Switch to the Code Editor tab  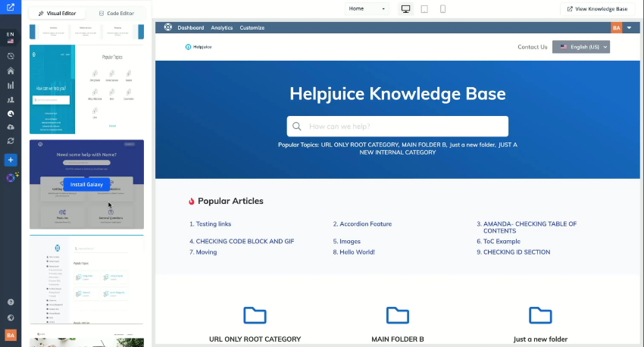(x=115, y=13)
